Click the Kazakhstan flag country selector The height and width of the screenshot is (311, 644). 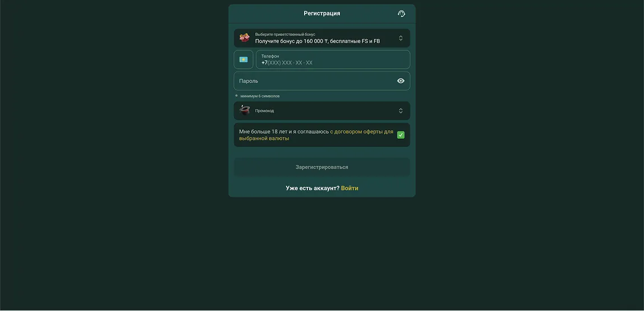coord(244,59)
